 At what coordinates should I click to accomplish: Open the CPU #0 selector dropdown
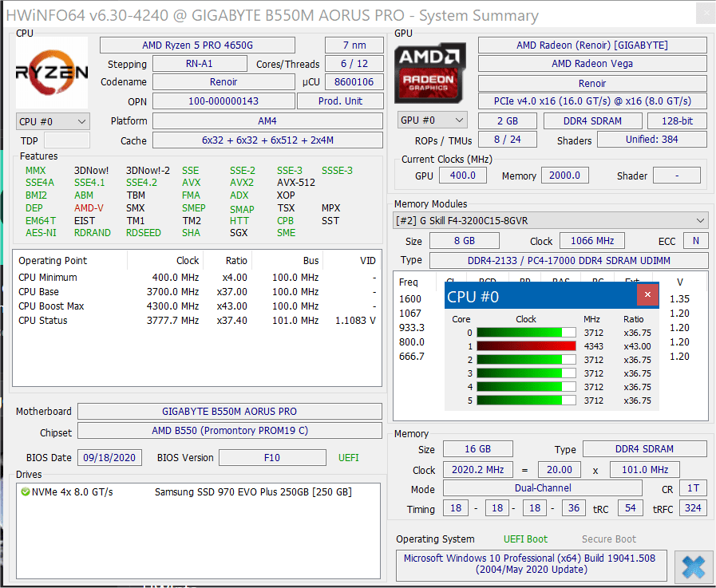click(53, 121)
